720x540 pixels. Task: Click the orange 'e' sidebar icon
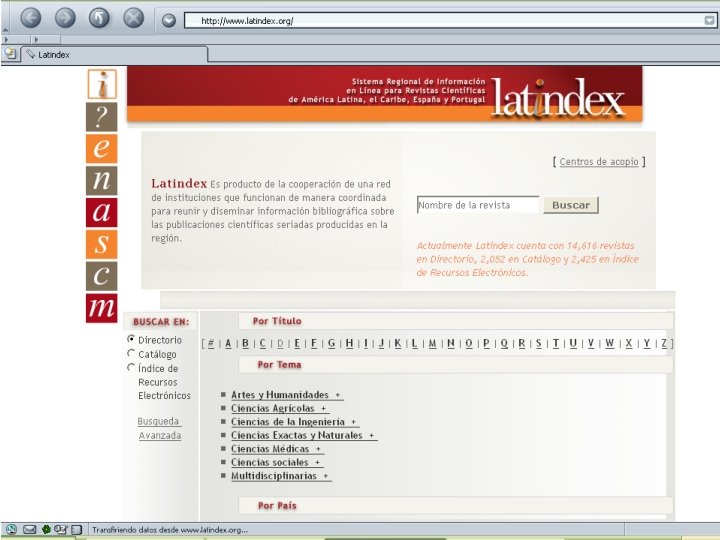(101, 148)
